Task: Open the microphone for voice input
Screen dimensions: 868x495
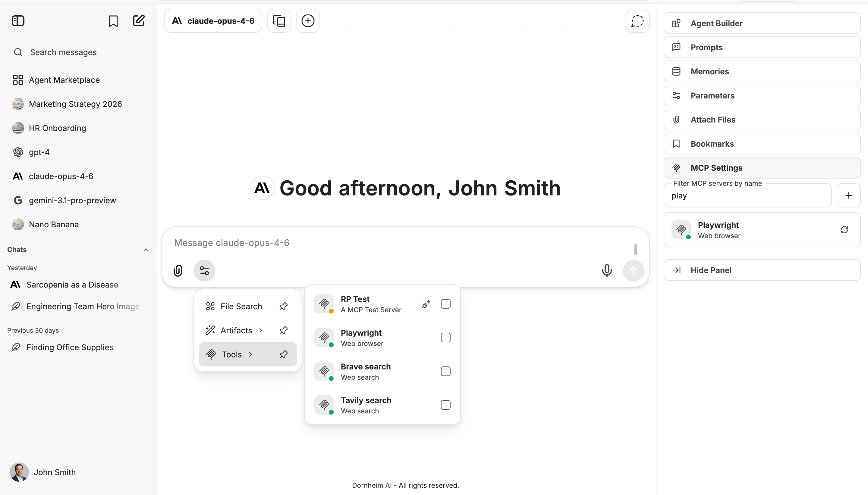Action: coord(607,271)
